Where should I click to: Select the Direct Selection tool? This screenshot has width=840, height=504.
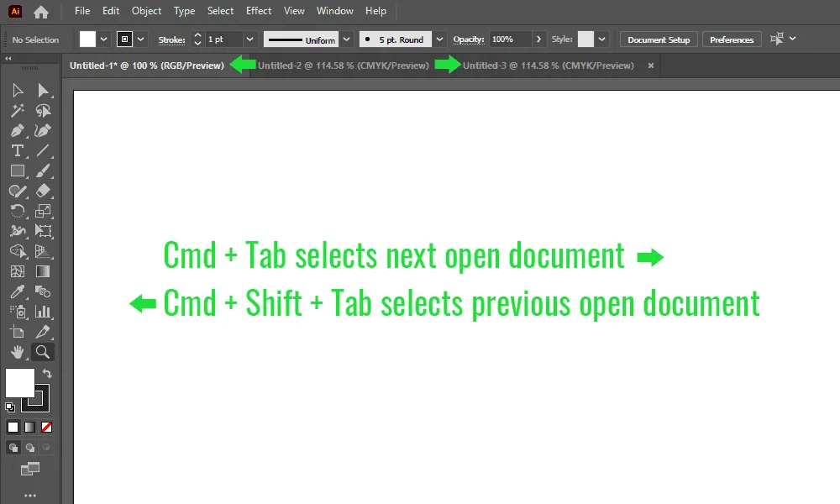(43, 91)
